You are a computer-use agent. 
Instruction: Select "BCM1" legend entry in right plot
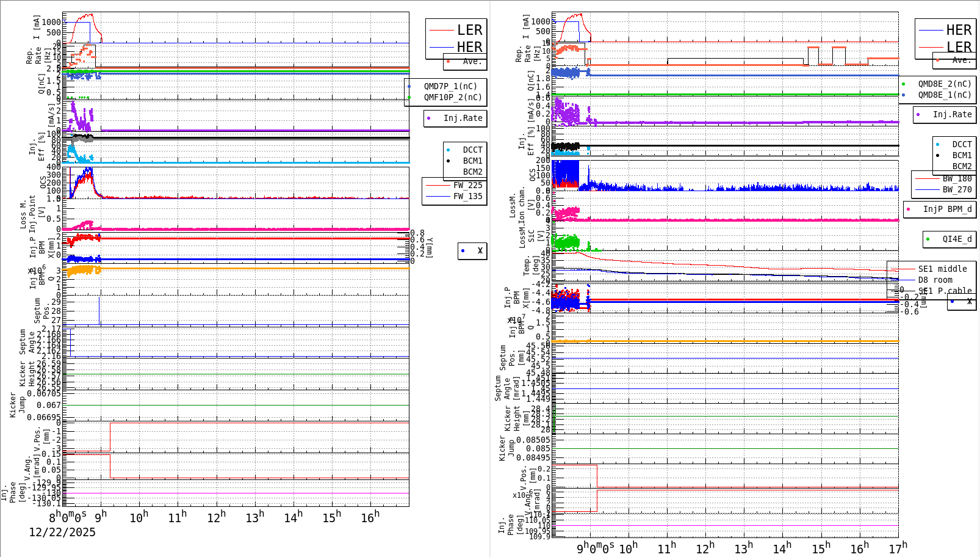coord(962,155)
